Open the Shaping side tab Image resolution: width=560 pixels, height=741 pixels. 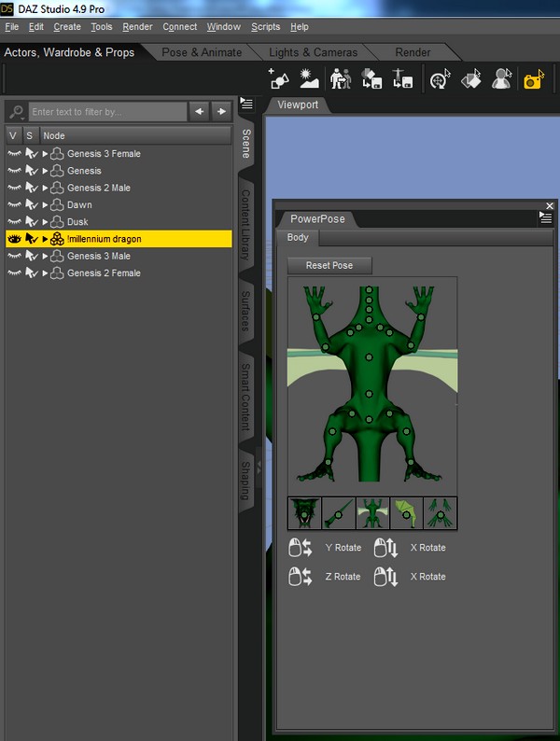click(x=245, y=481)
